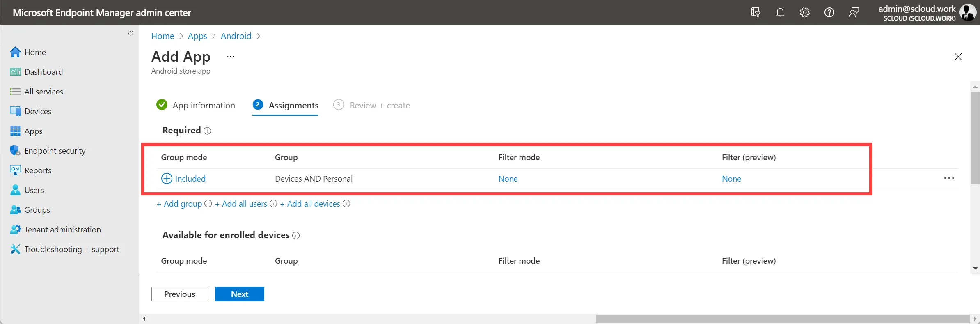
Task: Select the Assignments step tab
Action: 286,106
